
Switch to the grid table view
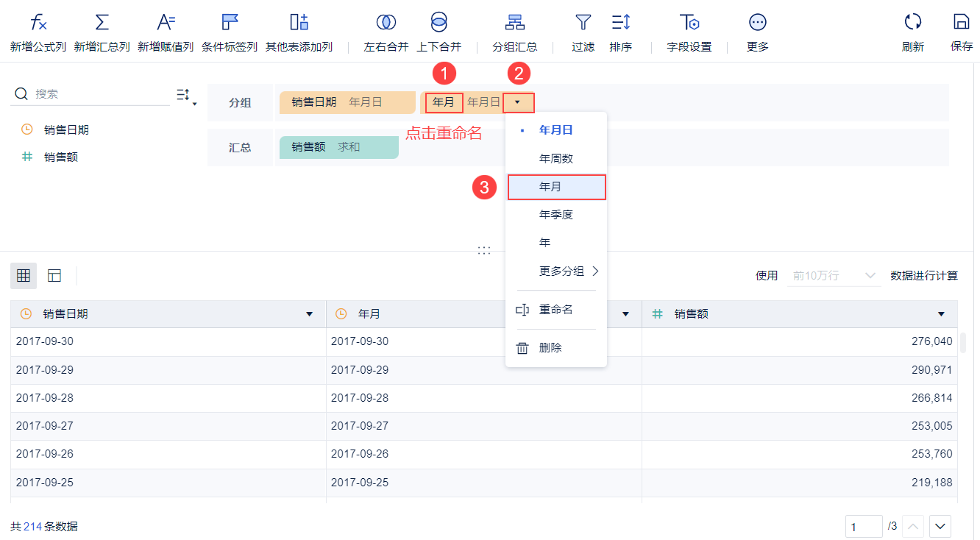point(24,276)
